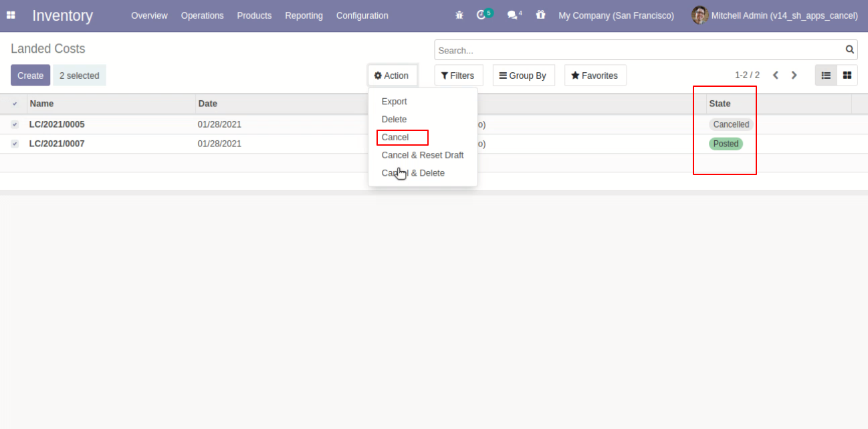Click Mitchell Admin avatar picture

699,15
